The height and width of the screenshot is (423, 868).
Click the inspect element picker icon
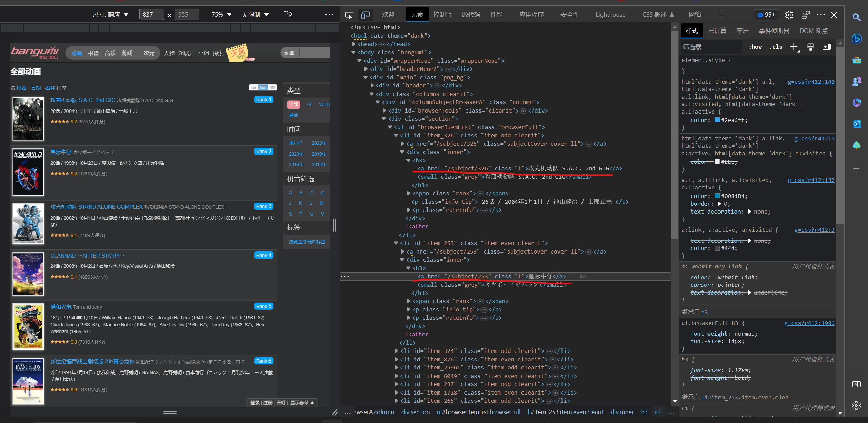coord(349,15)
